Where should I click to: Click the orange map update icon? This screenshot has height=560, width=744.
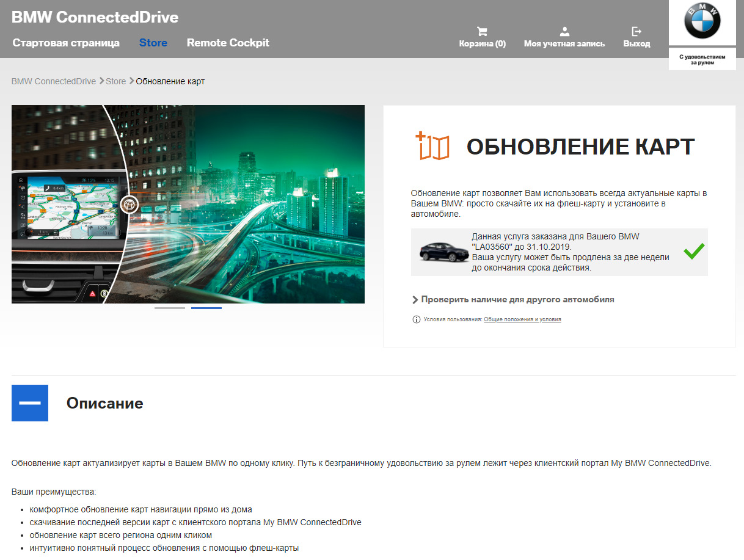[x=432, y=146]
